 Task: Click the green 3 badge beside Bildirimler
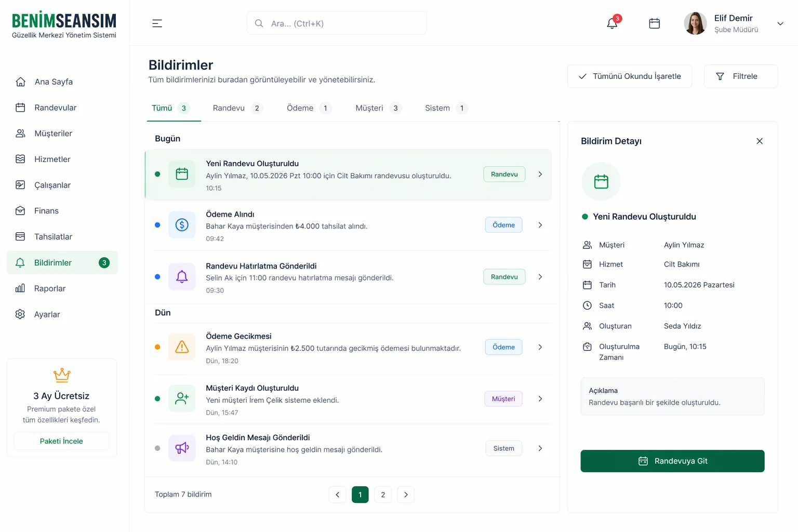click(x=104, y=263)
